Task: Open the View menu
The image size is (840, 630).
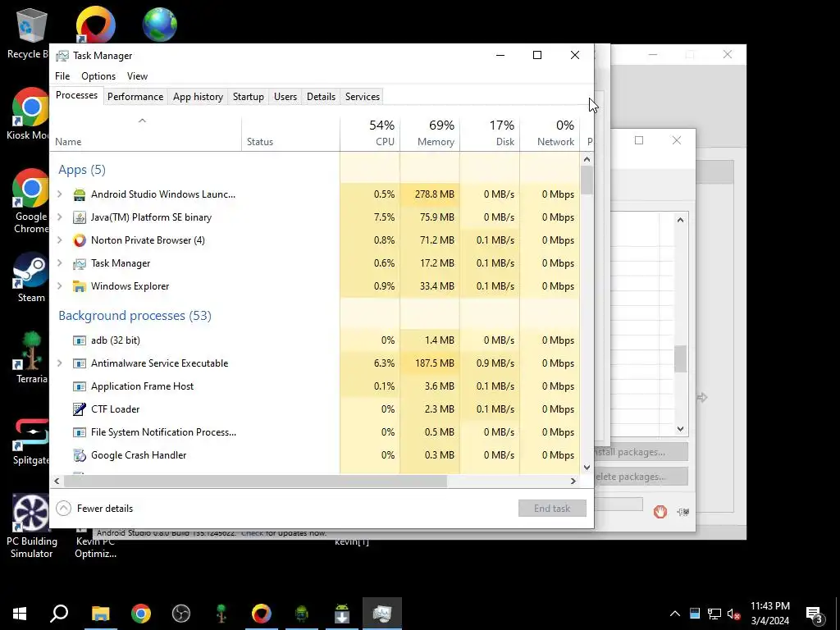Action: [x=137, y=76]
